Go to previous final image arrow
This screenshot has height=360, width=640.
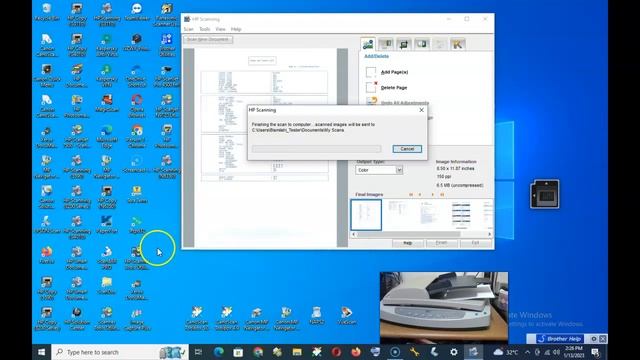[x=420, y=195]
